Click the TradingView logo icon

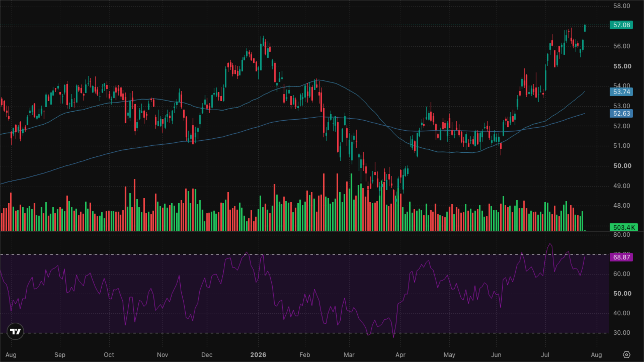(15, 331)
